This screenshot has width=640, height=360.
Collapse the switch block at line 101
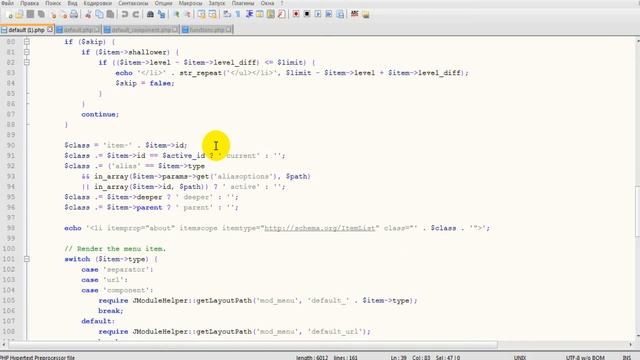[x=27, y=259]
